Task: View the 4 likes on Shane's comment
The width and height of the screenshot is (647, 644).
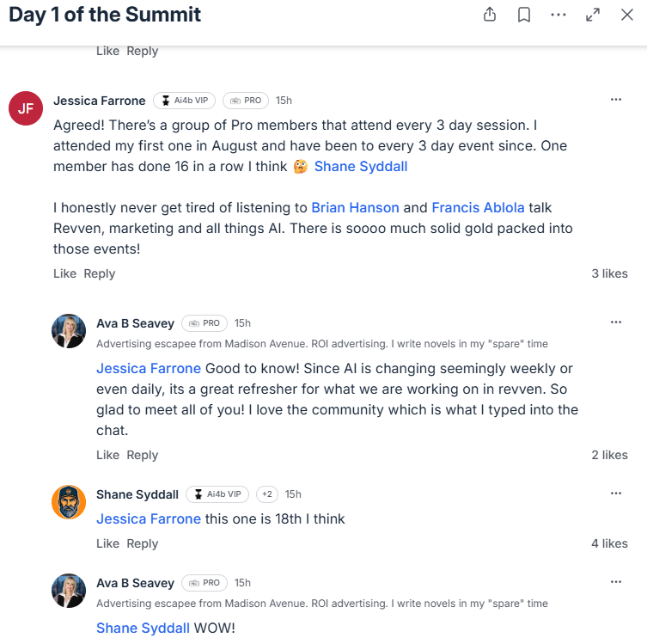Action: (609, 543)
